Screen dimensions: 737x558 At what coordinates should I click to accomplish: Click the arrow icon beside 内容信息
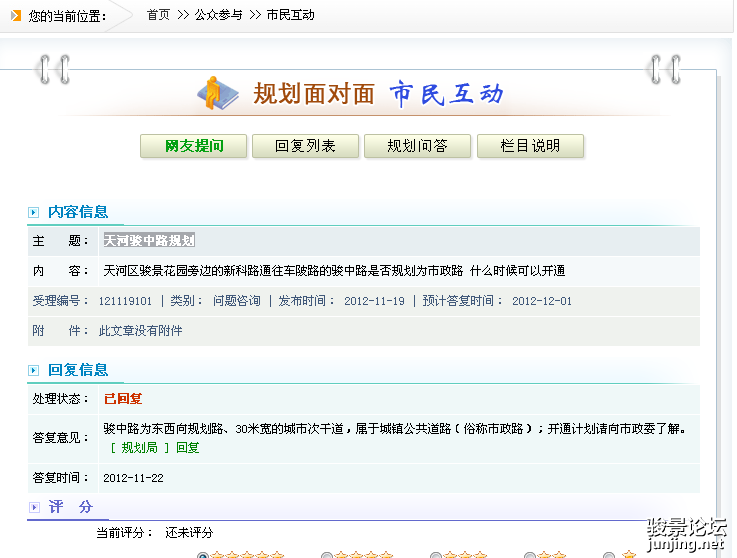click(x=33, y=212)
